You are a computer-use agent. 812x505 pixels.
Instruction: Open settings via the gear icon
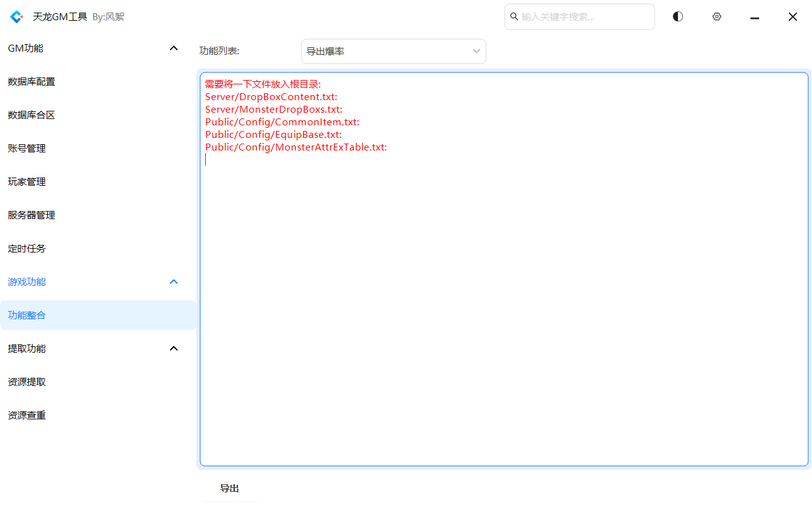tap(716, 17)
